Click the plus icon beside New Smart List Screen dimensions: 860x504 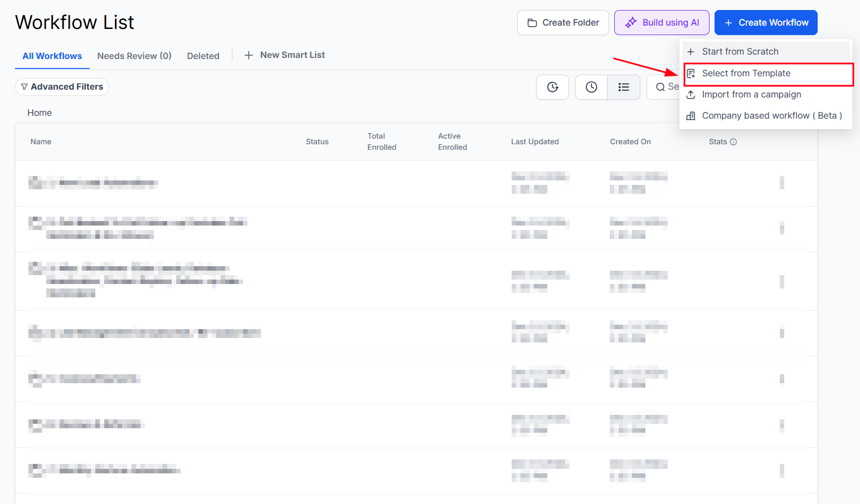point(249,55)
